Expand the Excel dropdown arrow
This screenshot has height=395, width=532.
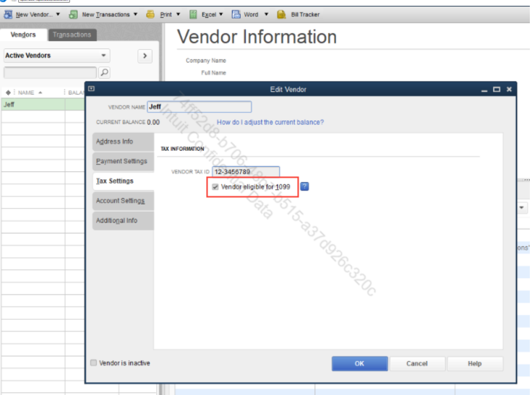coord(221,14)
